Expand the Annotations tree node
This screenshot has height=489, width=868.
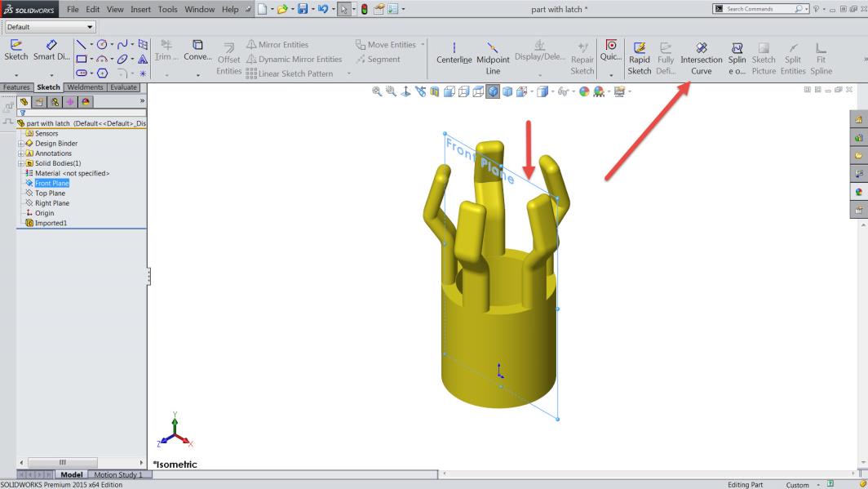[20, 153]
